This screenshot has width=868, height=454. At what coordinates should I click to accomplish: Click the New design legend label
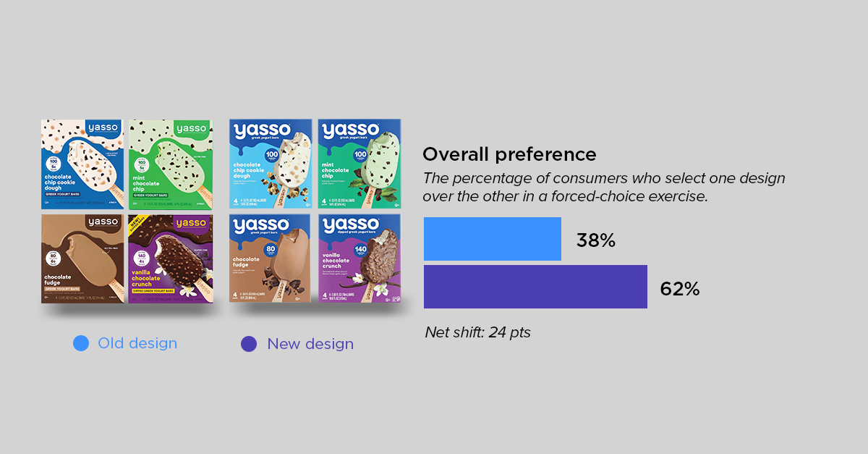(x=310, y=344)
